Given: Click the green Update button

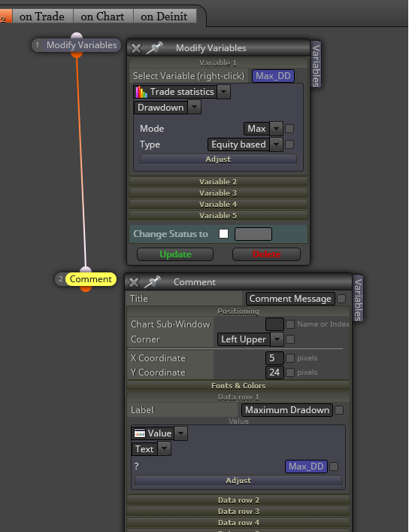Looking at the screenshot, I should [x=175, y=254].
